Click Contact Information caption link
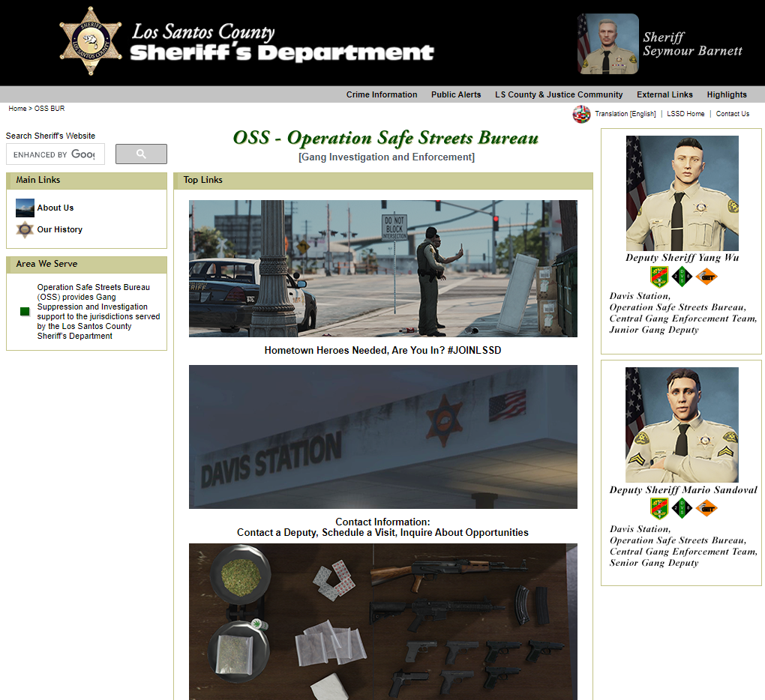This screenshot has width=765, height=700. pos(383,527)
